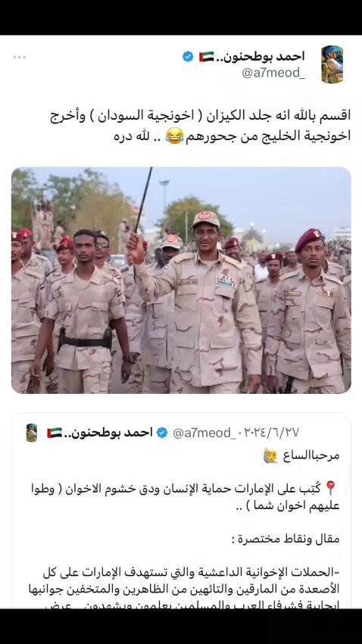Tap the quoted tweet line كُتِب على الإمارات
This screenshot has height=644, width=362.
(x=186, y=497)
